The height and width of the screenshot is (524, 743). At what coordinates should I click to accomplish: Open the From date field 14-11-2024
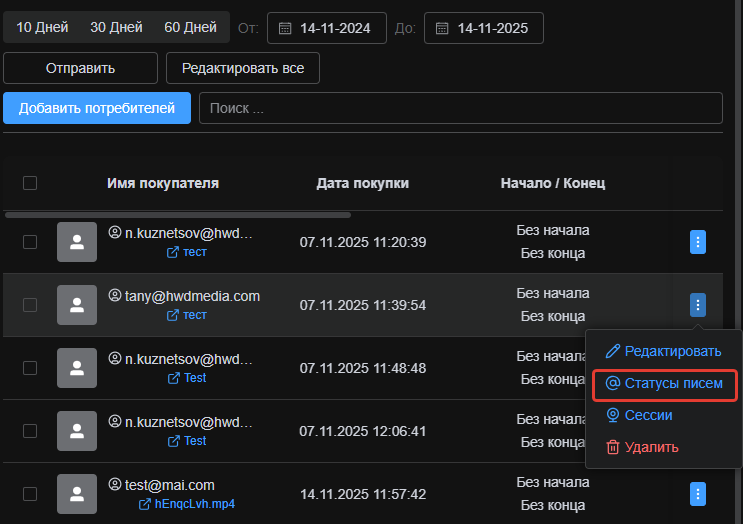327,28
